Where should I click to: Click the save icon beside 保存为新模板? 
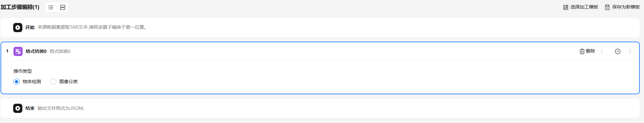[607, 7]
